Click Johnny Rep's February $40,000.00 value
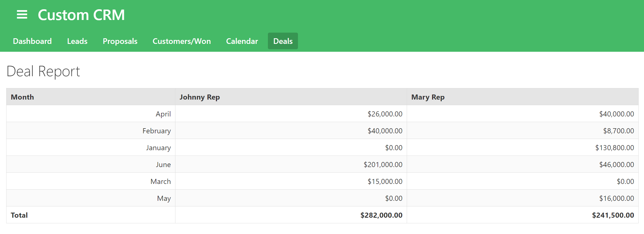This screenshot has height=234, width=644. point(385,131)
